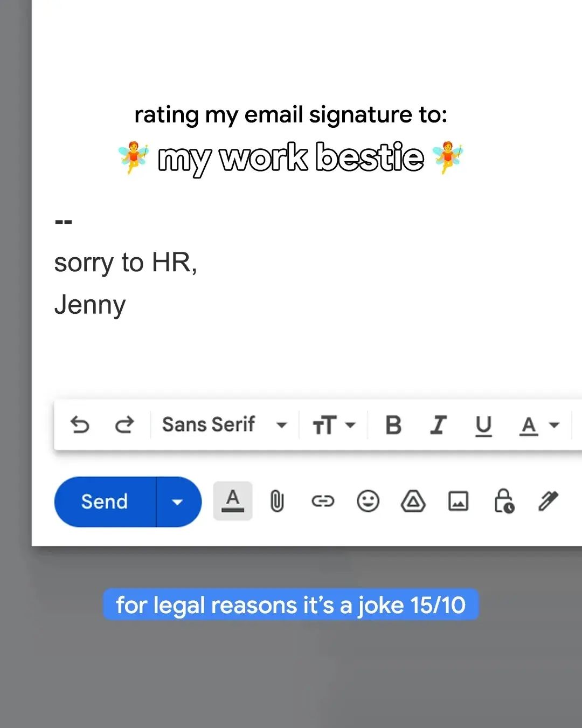Toggle confidential mode lock-clock icon
Image resolution: width=582 pixels, height=728 pixels.
tap(504, 501)
